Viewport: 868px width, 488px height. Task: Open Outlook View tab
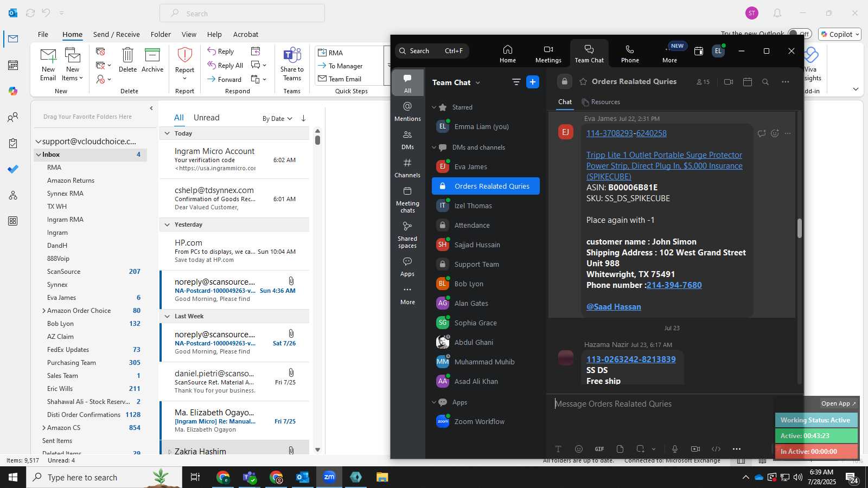pyautogui.click(x=189, y=34)
